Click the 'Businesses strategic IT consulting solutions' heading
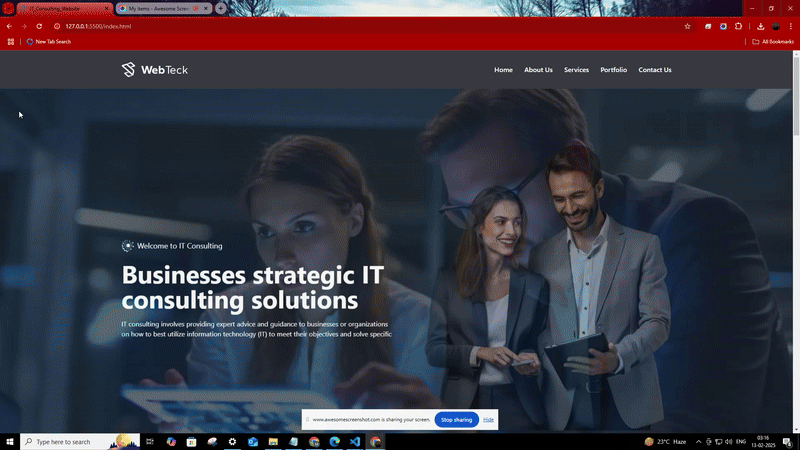This screenshot has width=800, height=450. 253,287
